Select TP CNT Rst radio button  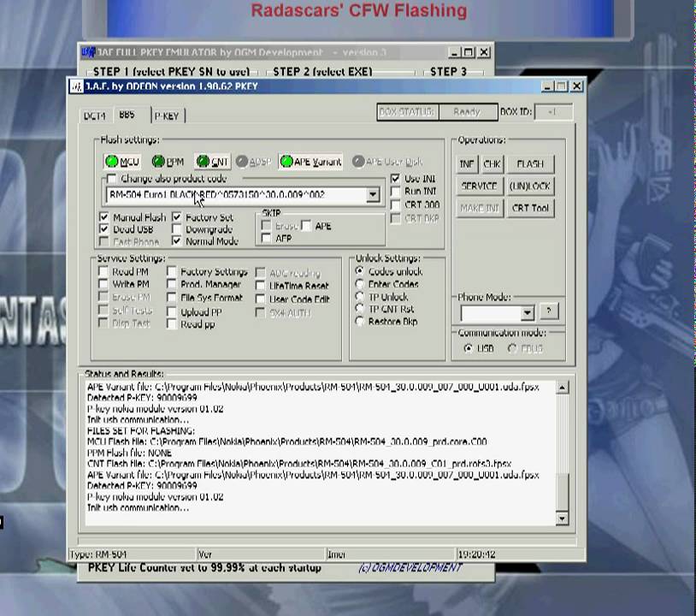[359, 309]
